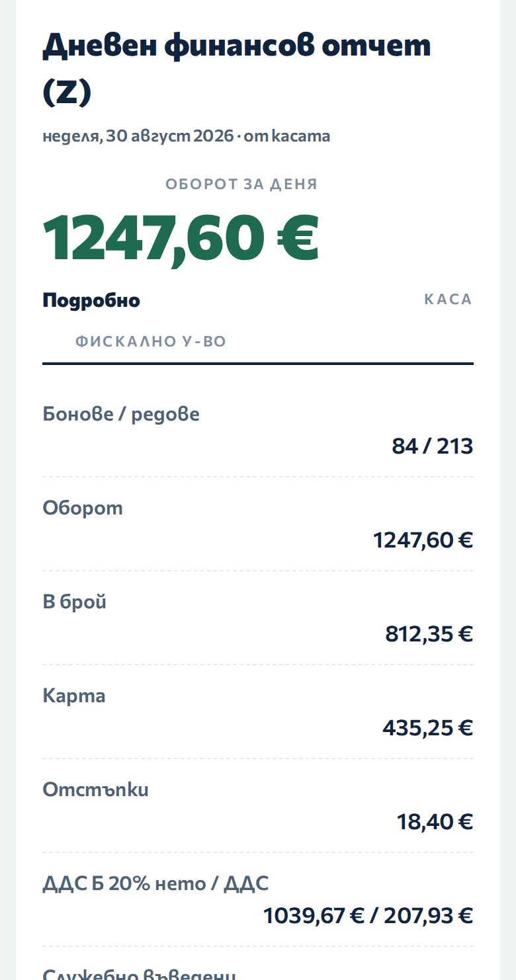Click the VAT value 1039,67 € / 207,93 €
Image resolution: width=516 pixels, height=980 pixels.
click(x=368, y=916)
